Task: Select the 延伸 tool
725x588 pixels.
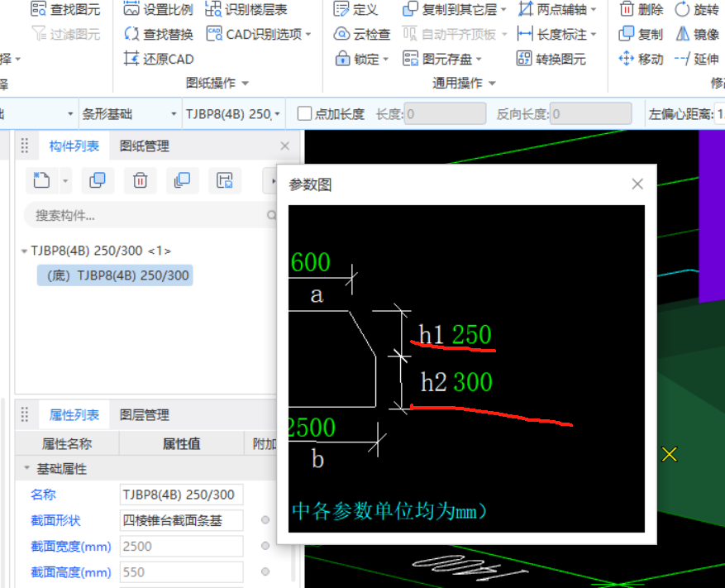Action: pos(697,60)
